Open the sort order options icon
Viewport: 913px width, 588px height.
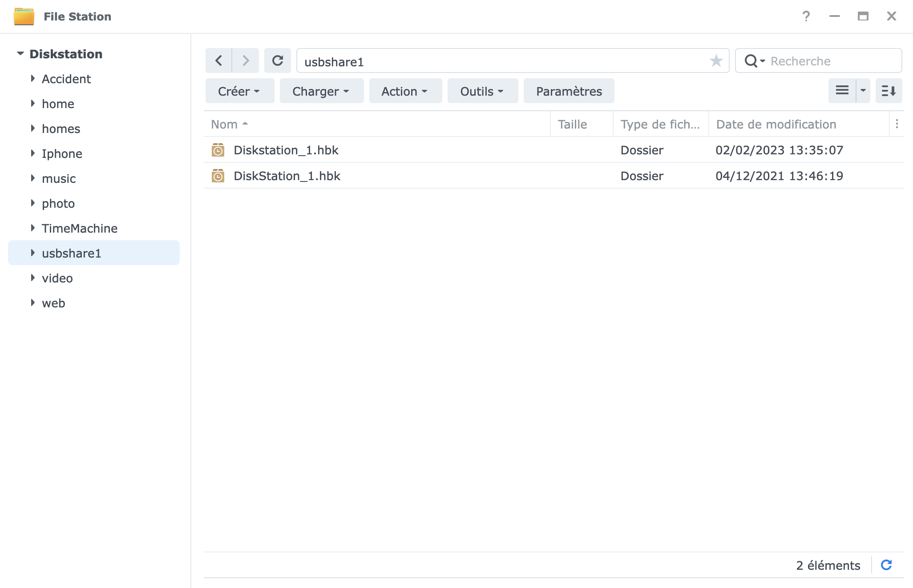889,91
